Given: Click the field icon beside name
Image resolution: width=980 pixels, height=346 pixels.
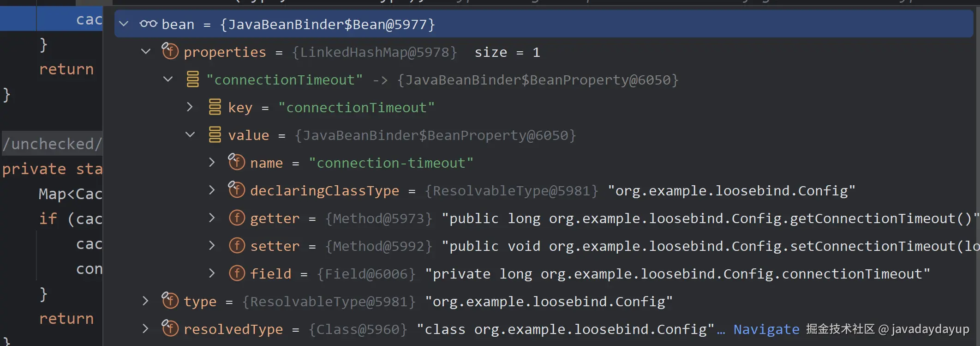Looking at the screenshot, I should pos(236,162).
